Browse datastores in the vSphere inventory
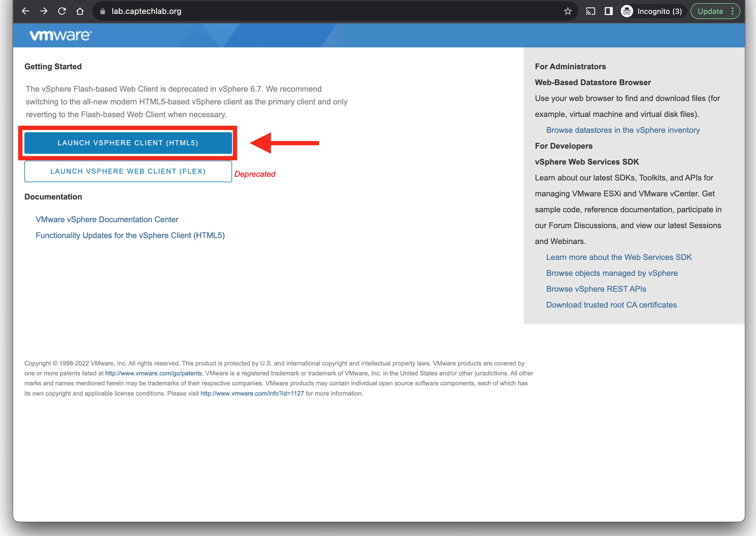 coord(623,130)
